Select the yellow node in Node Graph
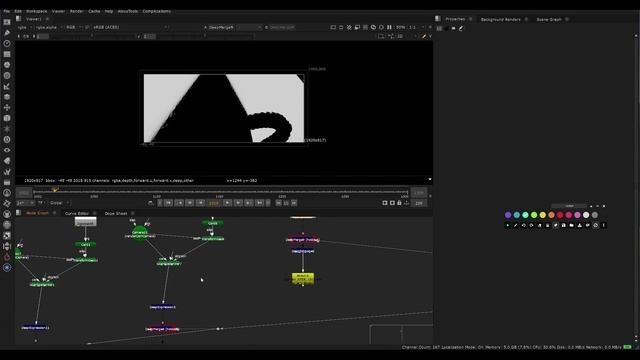Viewport: 640px width, 360px height. pyautogui.click(x=303, y=278)
